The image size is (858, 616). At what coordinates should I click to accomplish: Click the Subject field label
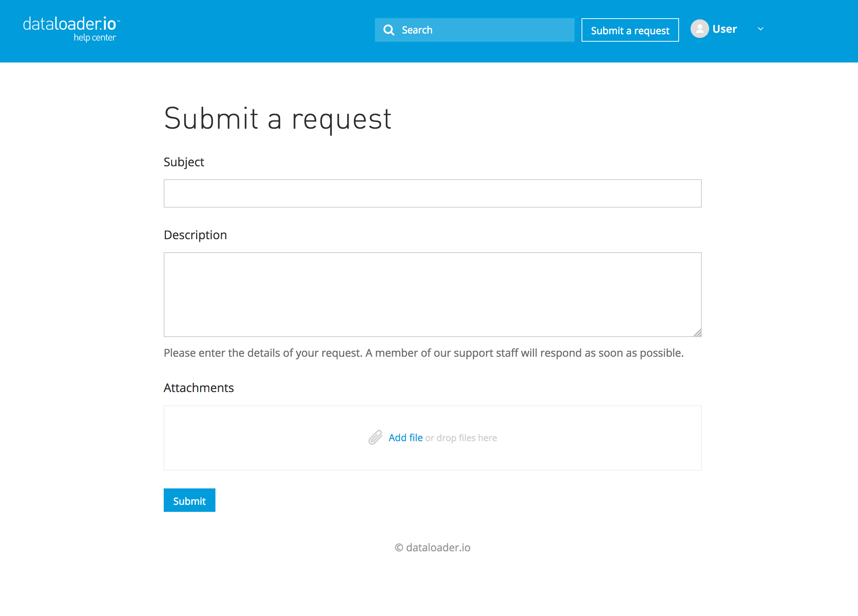pos(184,162)
